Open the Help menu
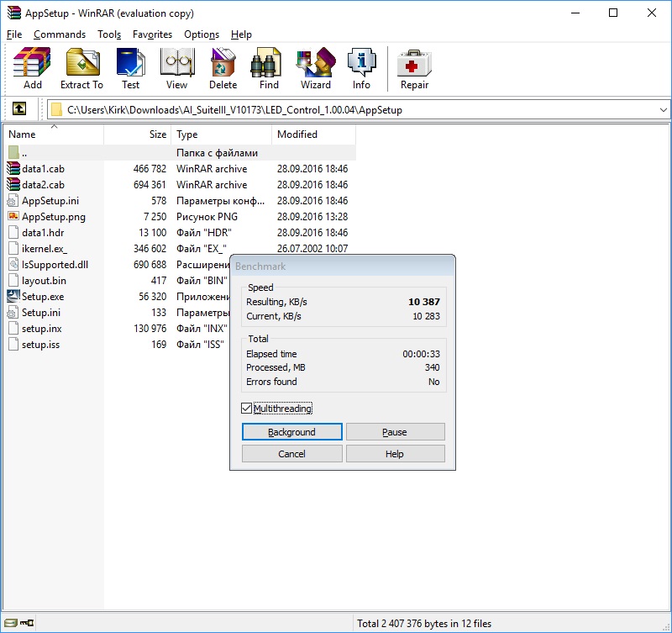Image resolution: width=672 pixels, height=633 pixels. click(x=241, y=34)
